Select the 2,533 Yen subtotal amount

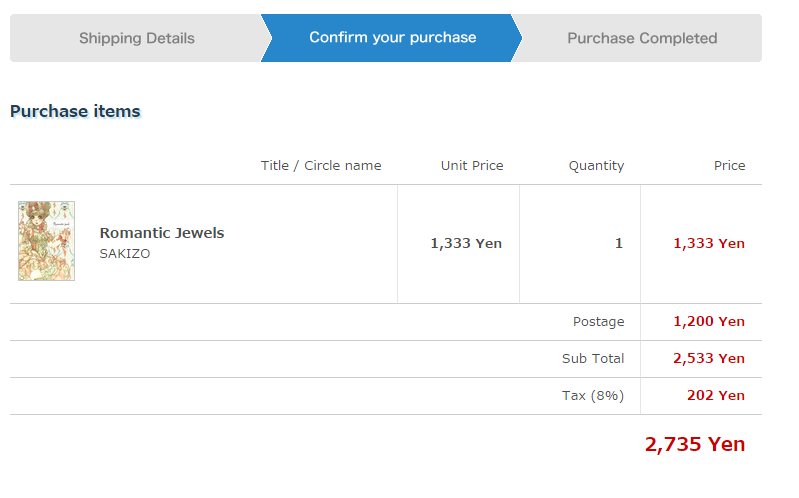tap(709, 359)
